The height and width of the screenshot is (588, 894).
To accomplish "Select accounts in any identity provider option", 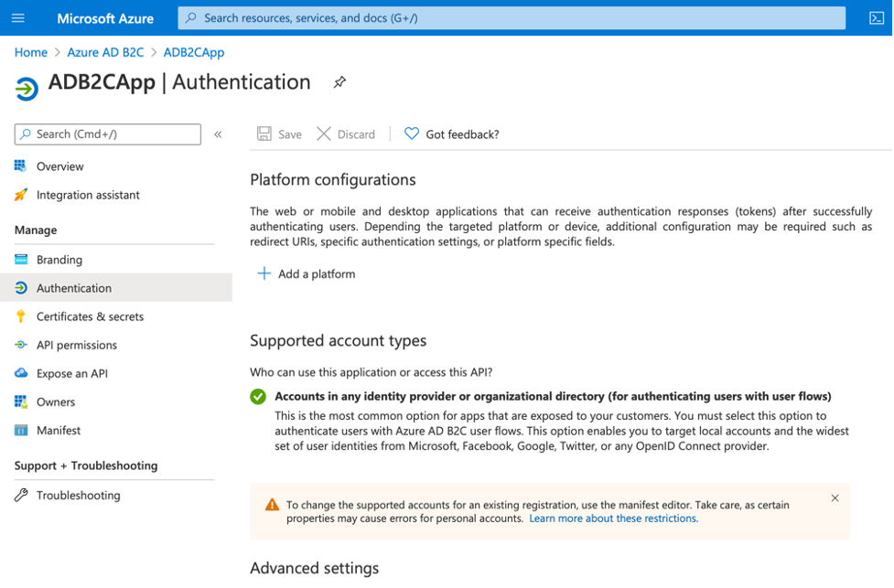I will (258, 397).
